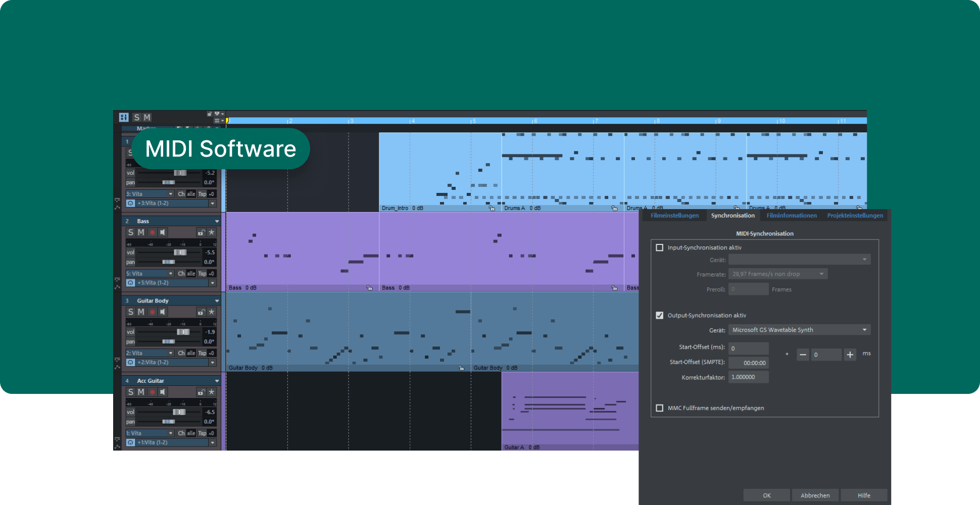This screenshot has height=505, width=980.
Task: Click the minus button next to ms offset
Action: click(803, 355)
